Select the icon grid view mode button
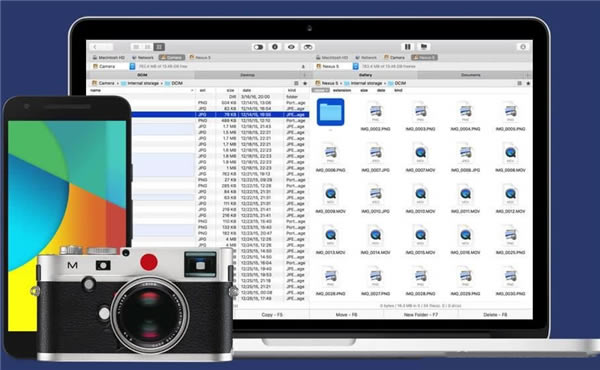Image resolution: width=600 pixels, height=370 pixels. (159, 47)
